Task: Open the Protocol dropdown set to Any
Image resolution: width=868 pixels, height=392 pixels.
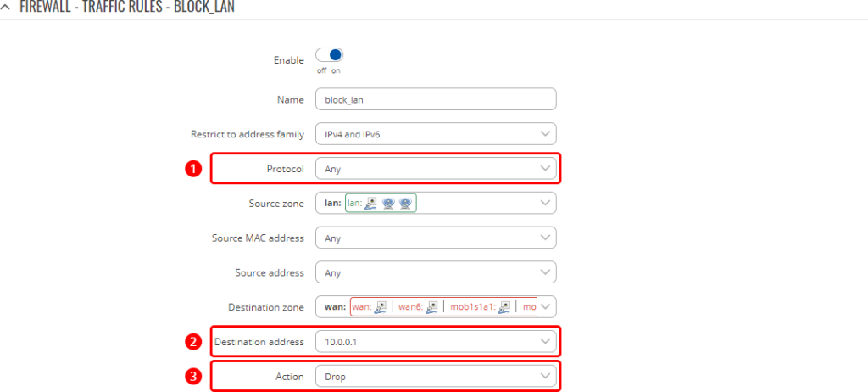Action: pos(436,169)
